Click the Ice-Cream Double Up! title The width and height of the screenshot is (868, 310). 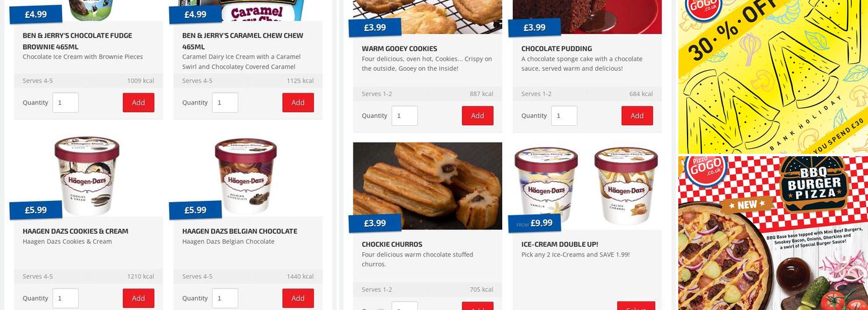560,244
